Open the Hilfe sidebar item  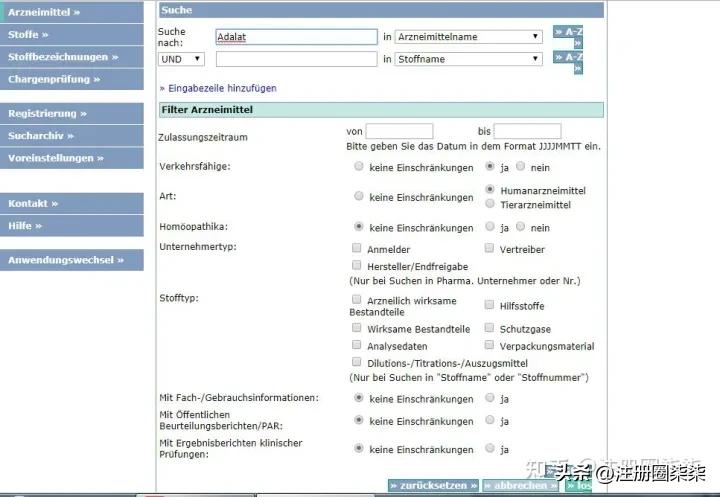(72, 226)
